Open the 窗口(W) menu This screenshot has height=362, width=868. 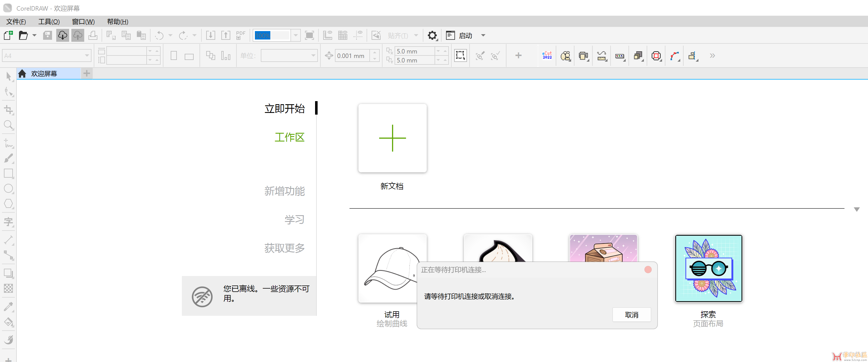(83, 22)
